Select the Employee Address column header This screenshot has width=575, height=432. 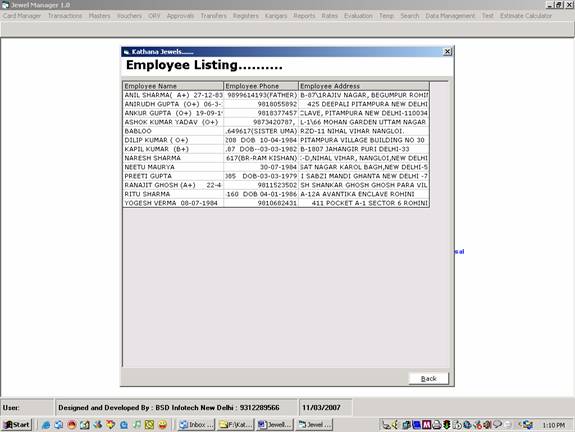pos(364,86)
